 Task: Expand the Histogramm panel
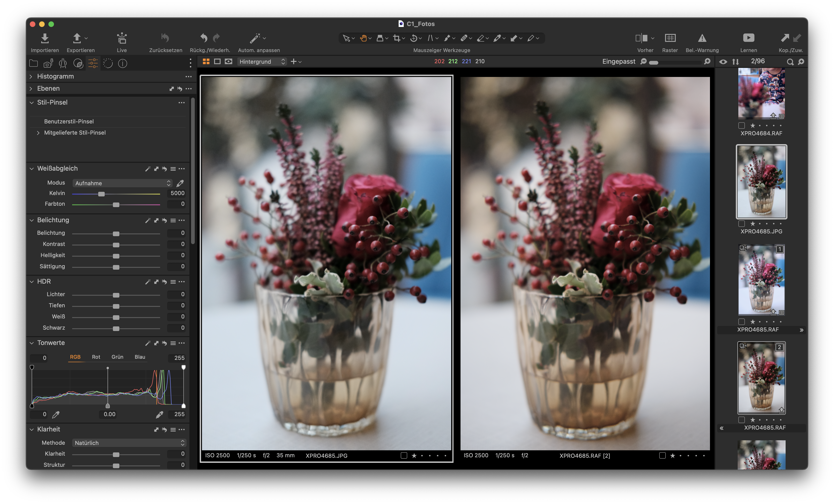31,76
